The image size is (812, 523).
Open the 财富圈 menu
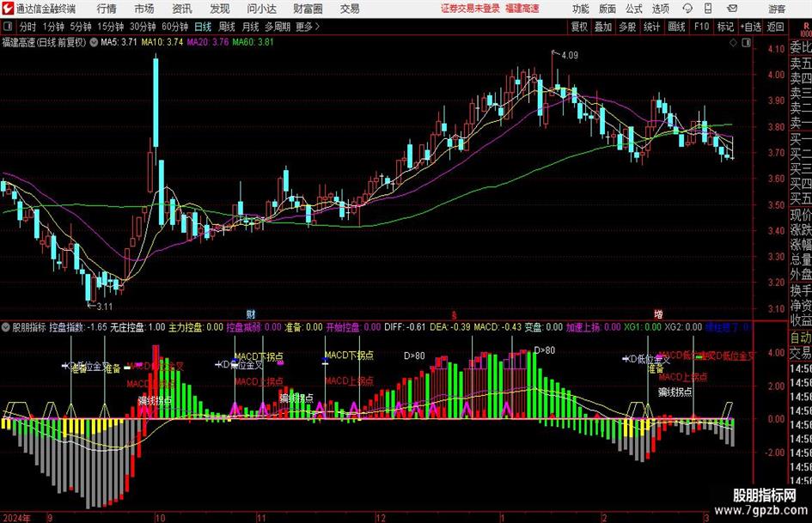pyautogui.click(x=308, y=9)
